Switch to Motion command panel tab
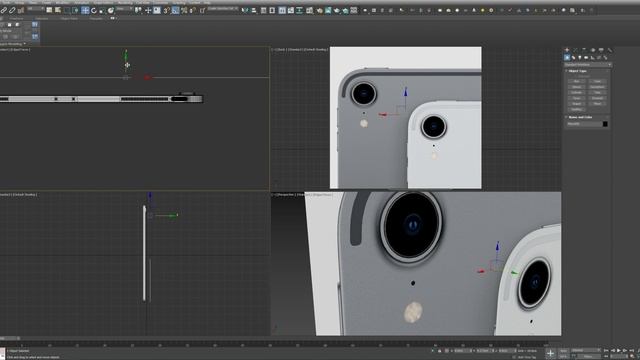The width and height of the screenshot is (640, 360). coord(593,50)
